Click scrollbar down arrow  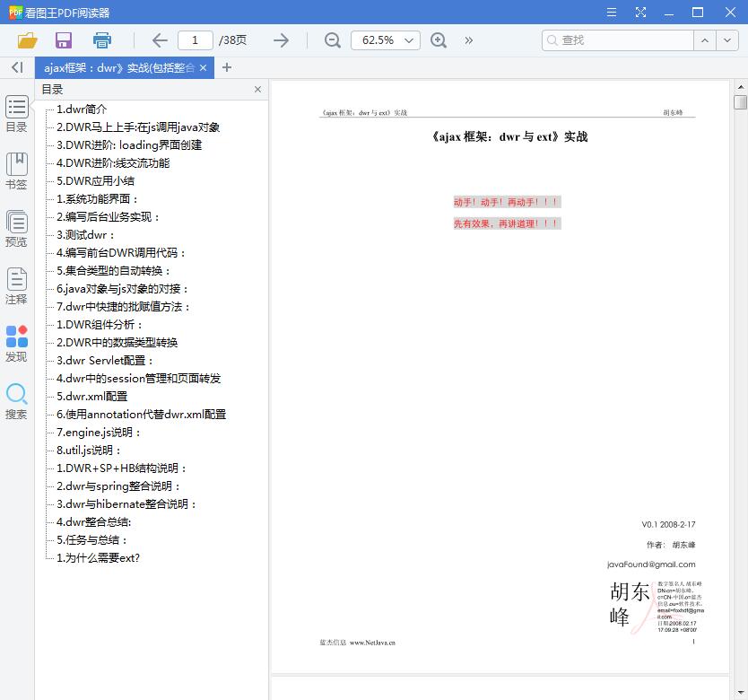740,692
